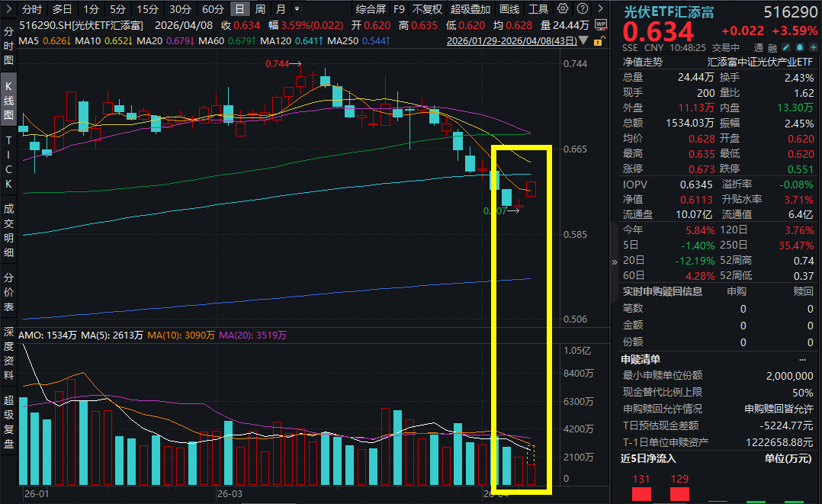
Task: Toggle 超级叠加 overlay mode
Action: click(x=470, y=9)
